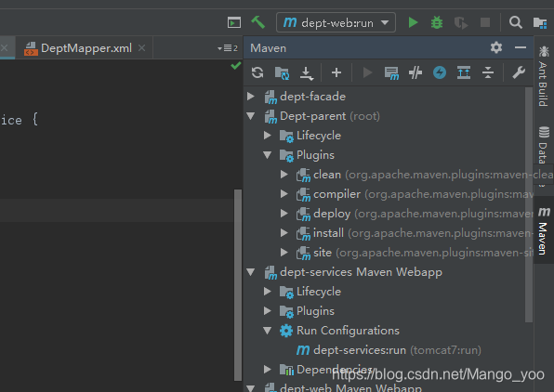
Task: Expand the clean plugin node
Action: pyautogui.click(x=284, y=174)
